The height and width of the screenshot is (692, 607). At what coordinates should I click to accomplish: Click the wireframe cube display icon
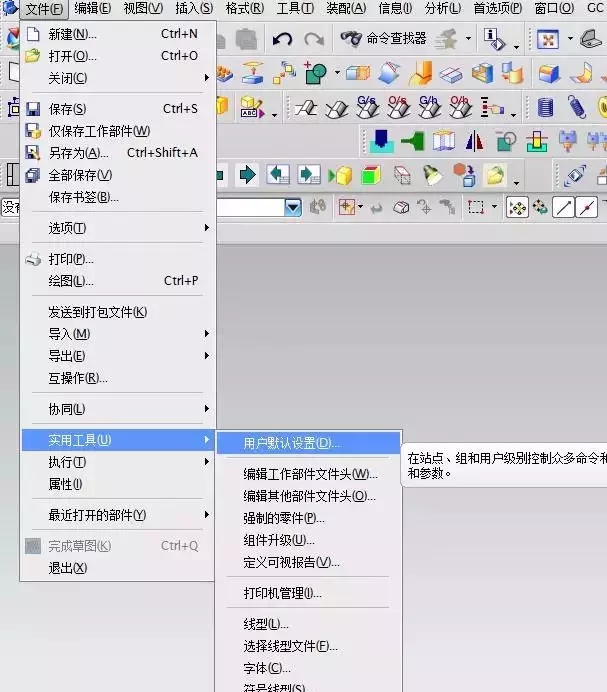click(402, 176)
